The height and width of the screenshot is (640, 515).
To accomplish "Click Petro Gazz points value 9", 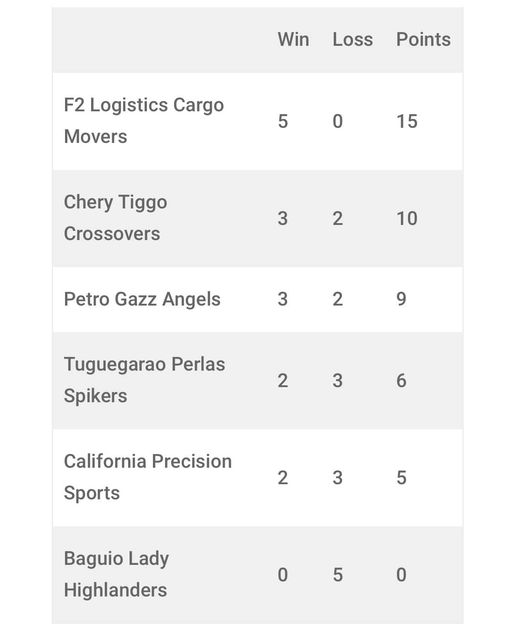I will 402,299.
